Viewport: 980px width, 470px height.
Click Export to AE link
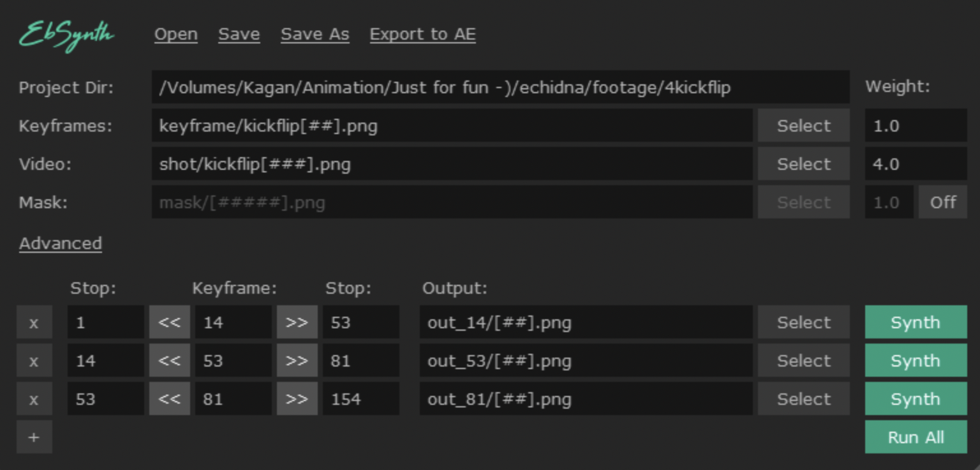click(422, 34)
